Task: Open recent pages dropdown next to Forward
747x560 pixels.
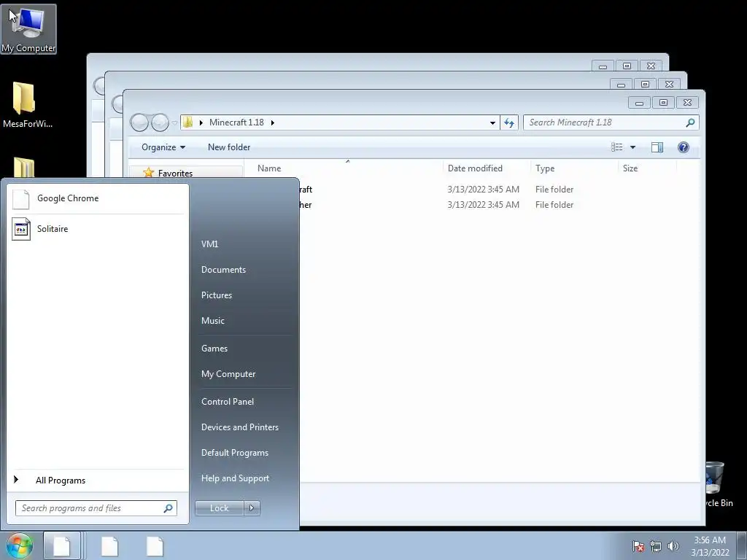Action: 174,122
